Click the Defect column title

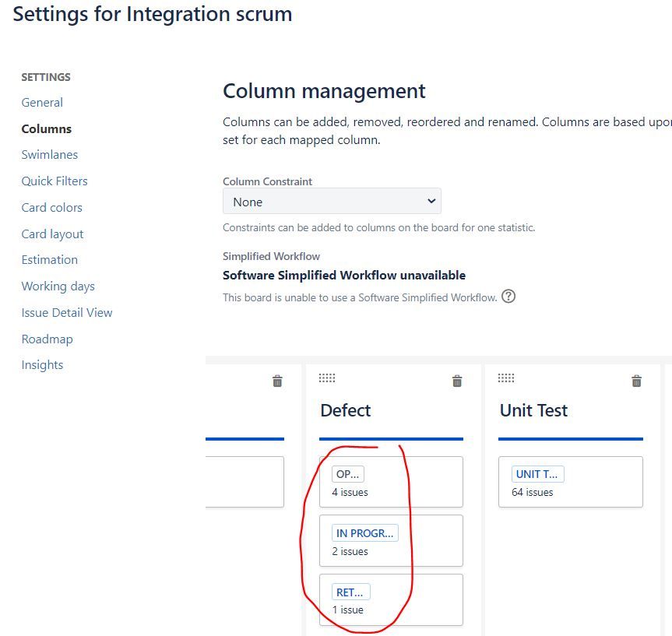(x=346, y=410)
